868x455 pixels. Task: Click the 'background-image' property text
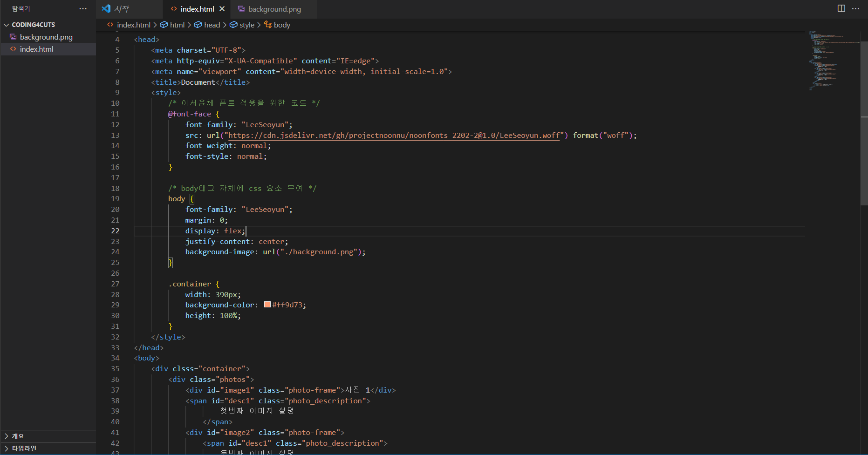220,252
